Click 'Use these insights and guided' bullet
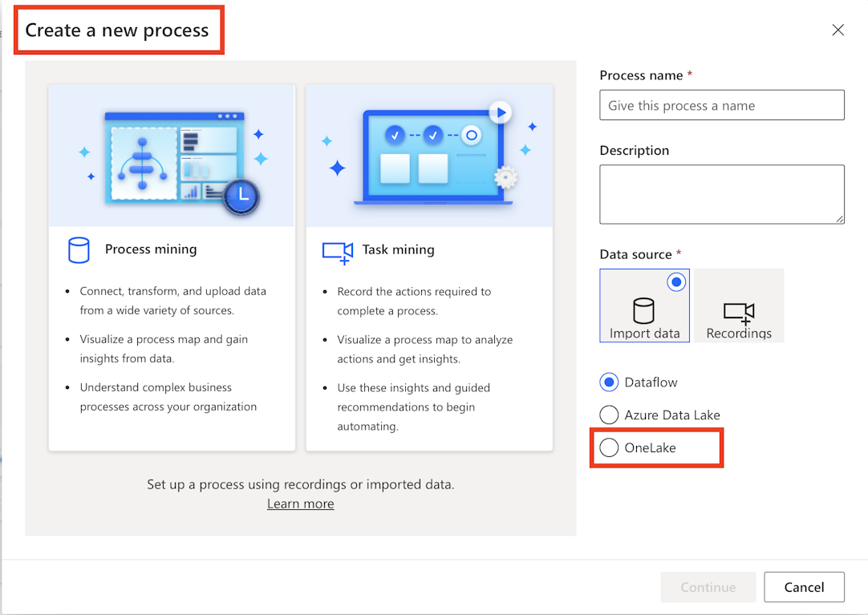The width and height of the screenshot is (868, 615). point(413,407)
